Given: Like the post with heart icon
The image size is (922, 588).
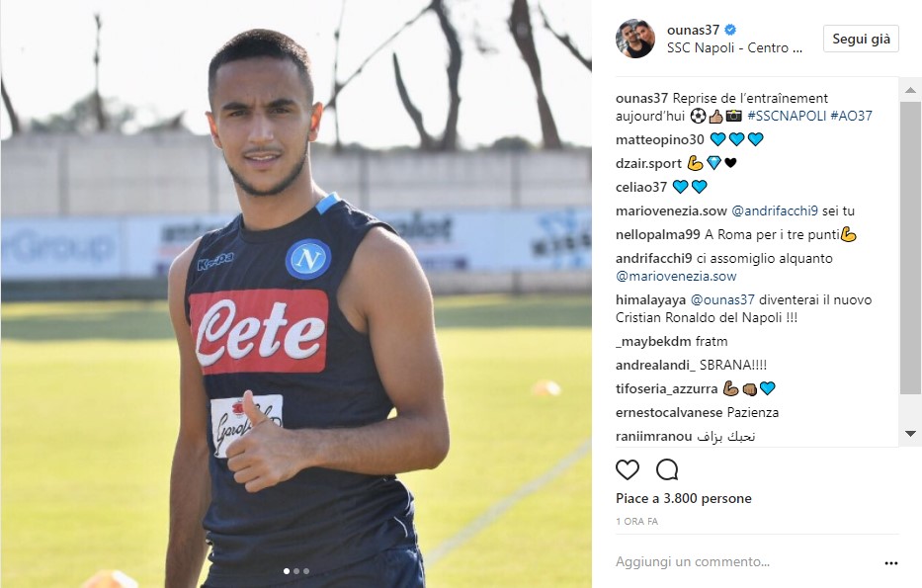Looking at the screenshot, I should (x=627, y=469).
